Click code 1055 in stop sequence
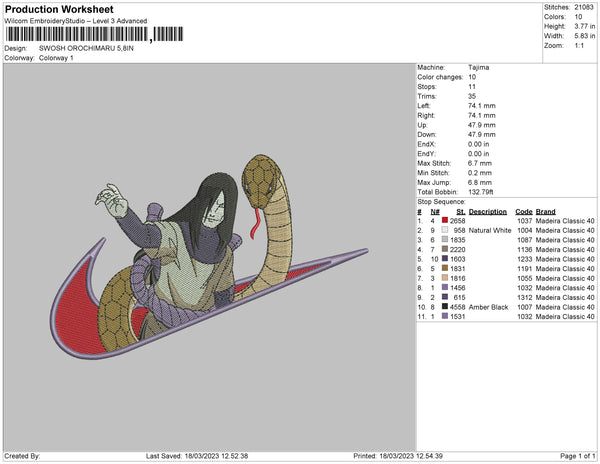Viewport: 600px width, 464px height. coord(525,278)
